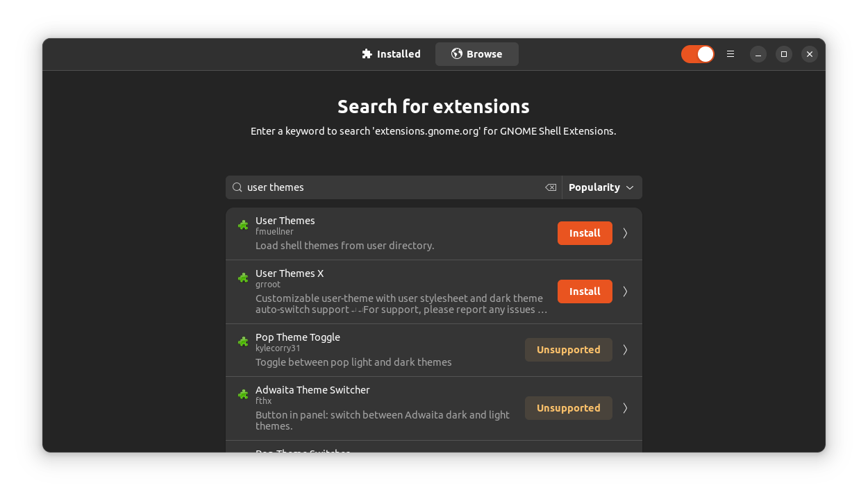Screen dimensions: 868x499
Task: Open the Popularity sort dropdown
Action: pos(601,187)
